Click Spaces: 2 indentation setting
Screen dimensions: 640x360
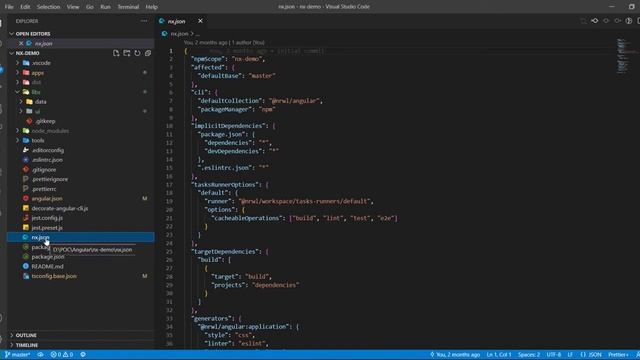click(529, 355)
